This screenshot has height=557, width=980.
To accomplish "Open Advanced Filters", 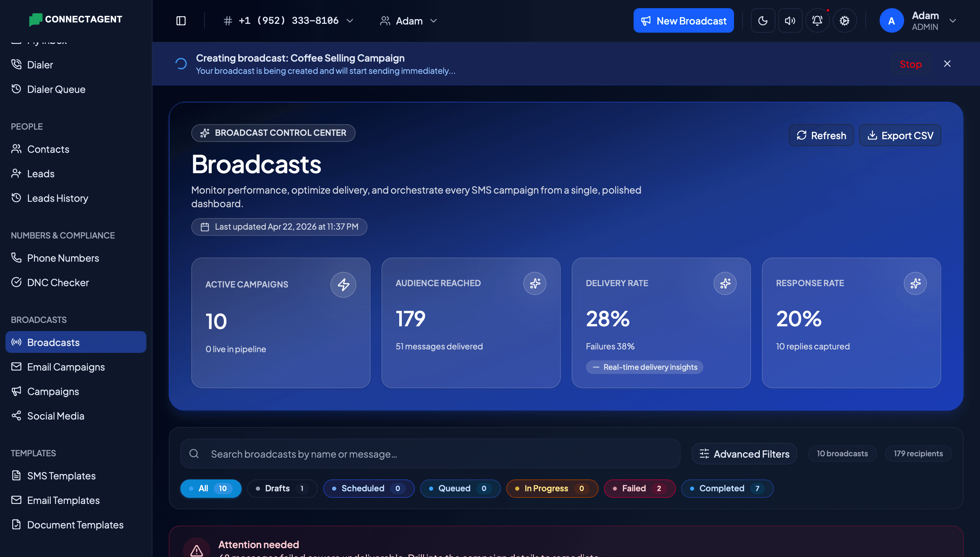I will (744, 454).
